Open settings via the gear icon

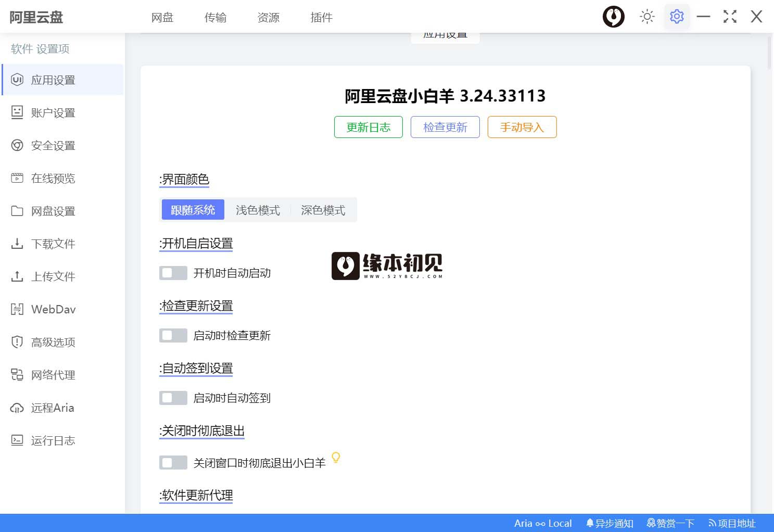point(677,17)
